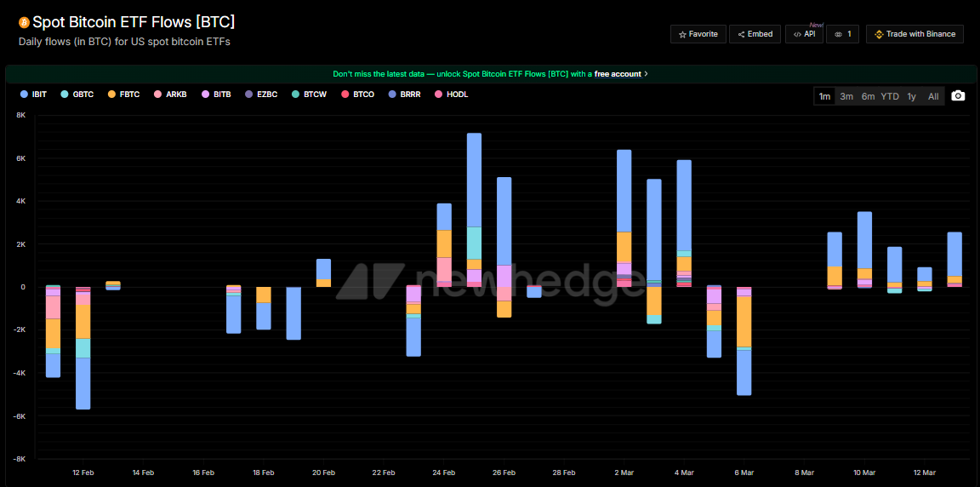Viewport: 980px width, 487px height.
Task: Switch to the YTD range
Action: tap(890, 96)
